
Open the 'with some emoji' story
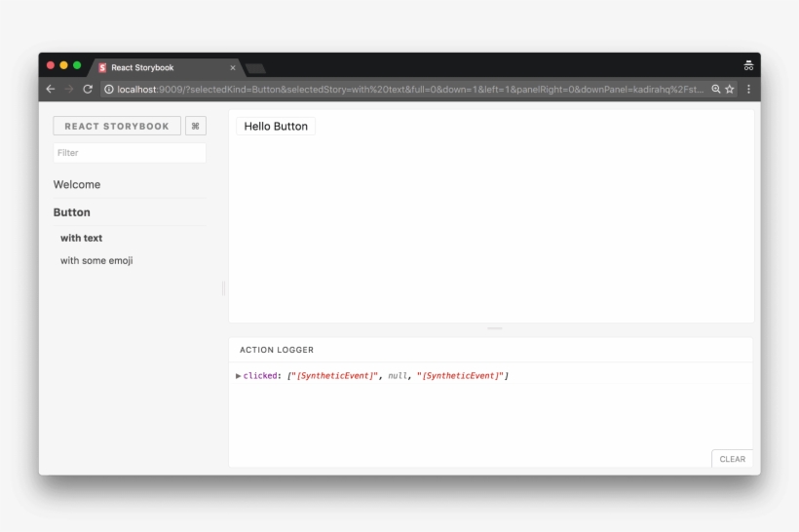[96, 260]
